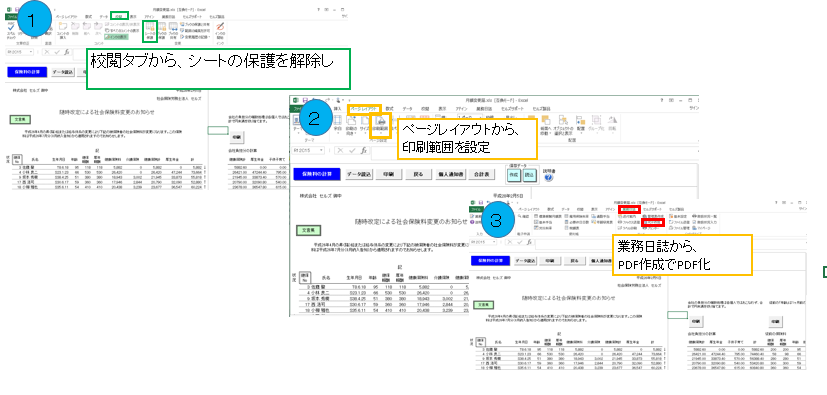
Task: Click the PDF作成 icon in the third window's ribbon
Action: coord(652,223)
